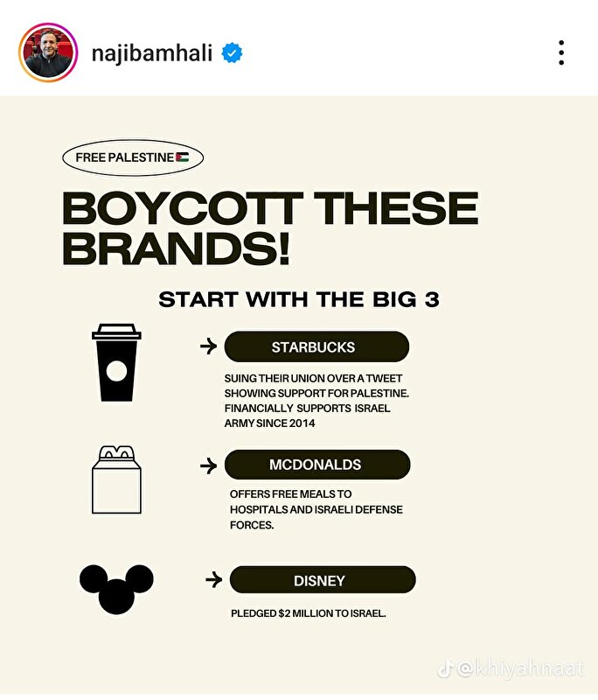Click the Start With The Big 3 heading

click(x=299, y=299)
